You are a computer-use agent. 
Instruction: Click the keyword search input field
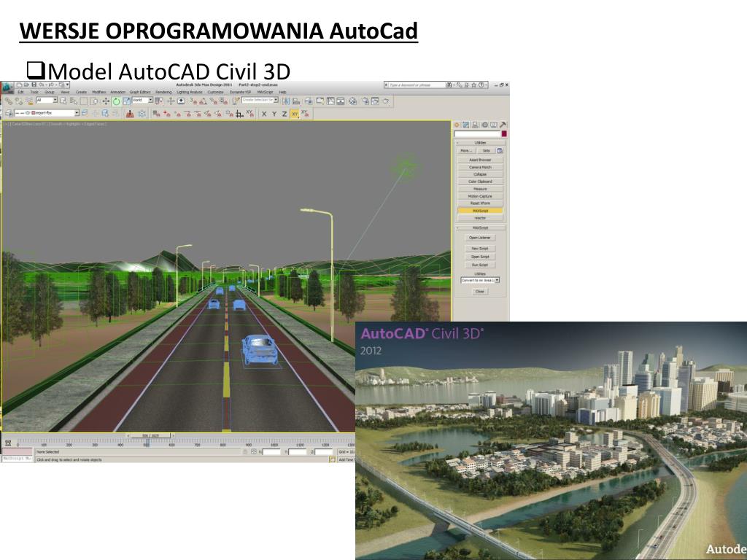coord(417,85)
